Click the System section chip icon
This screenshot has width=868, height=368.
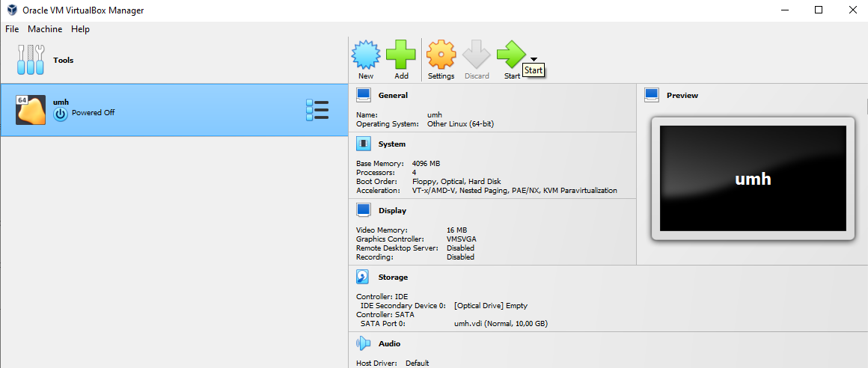pos(364,144)
